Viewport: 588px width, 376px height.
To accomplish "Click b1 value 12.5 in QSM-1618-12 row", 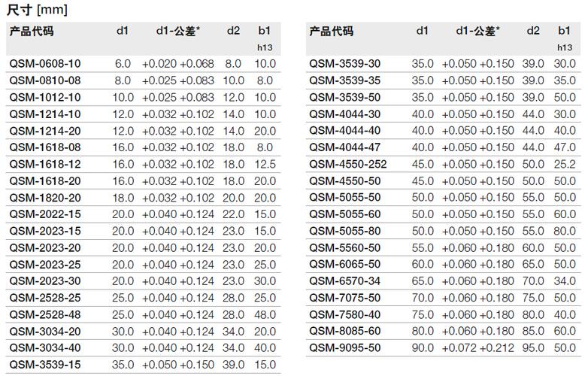I will [x=265, y=164].
